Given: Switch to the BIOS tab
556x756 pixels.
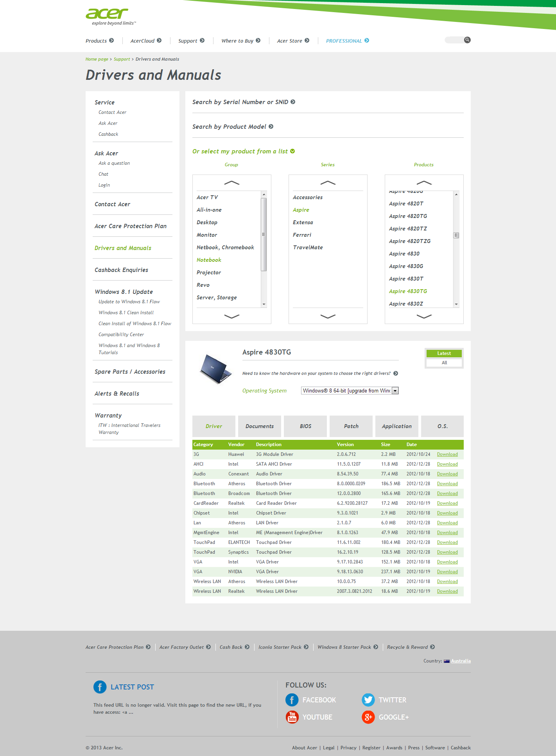Looking at the screenshot, I should tap(305, 426).
